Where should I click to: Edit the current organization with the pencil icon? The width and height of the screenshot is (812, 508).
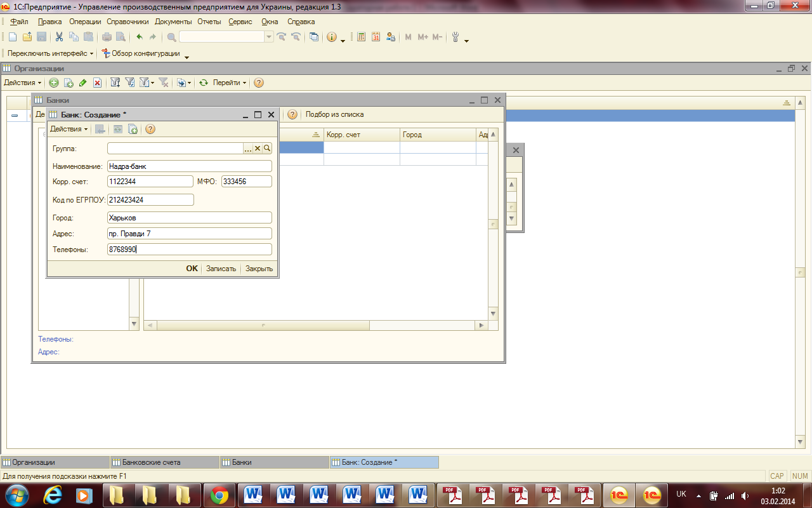click(82, 83)
